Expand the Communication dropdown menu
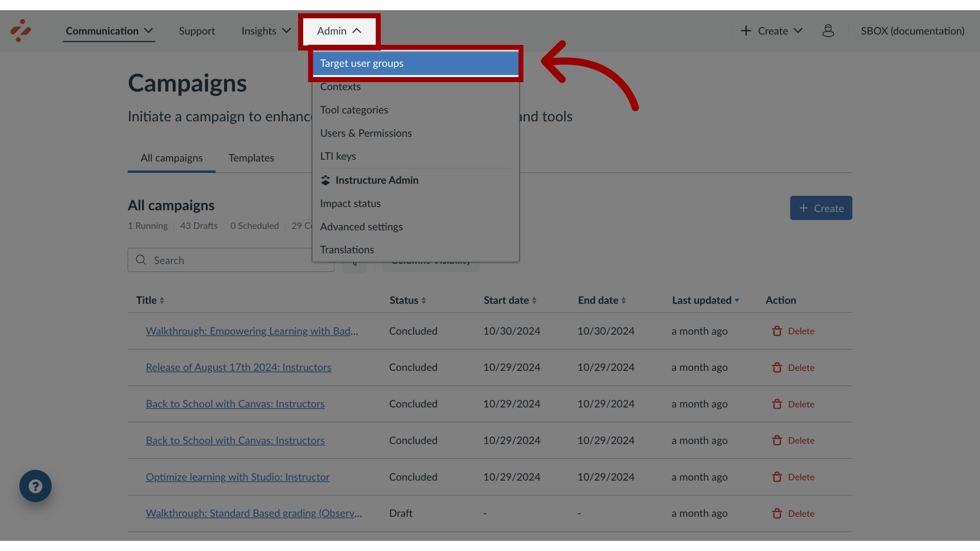 109,30
